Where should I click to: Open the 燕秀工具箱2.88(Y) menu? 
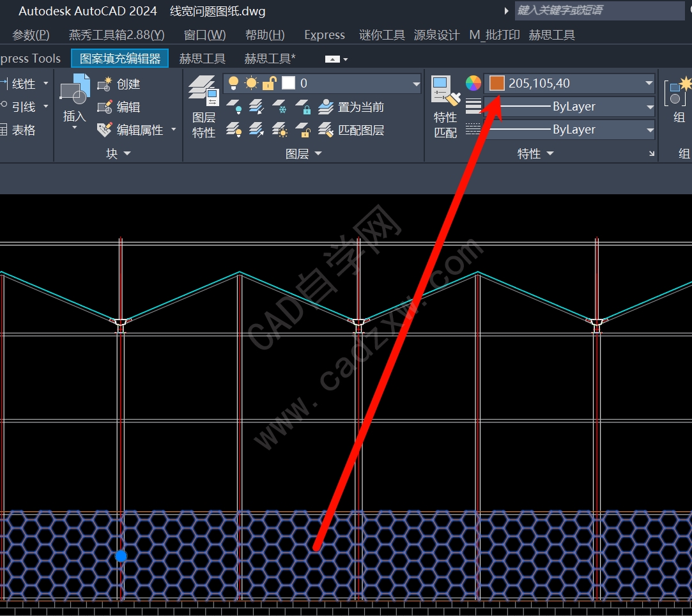coord(116,35)
